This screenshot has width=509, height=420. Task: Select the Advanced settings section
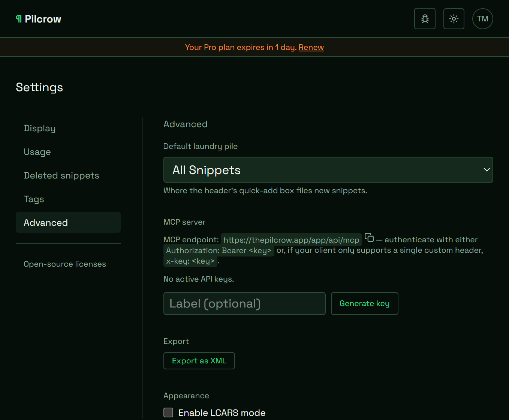pos(68,222)
